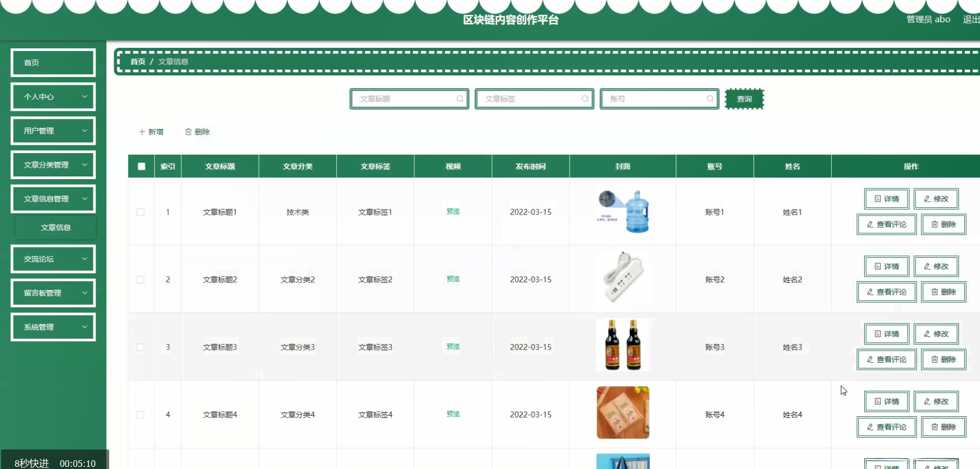The width and height of the screenshot is (980, 469).
Task: Expand the 系统管理 sidebar menu
Action: (x=53, y=327)
